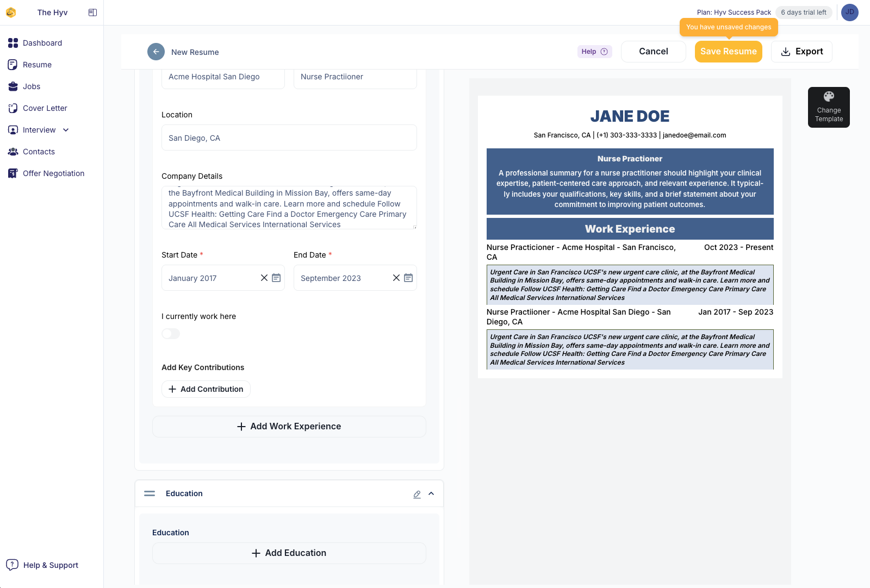
Task: Open the Start Date calendar picker
Action: 277,278
